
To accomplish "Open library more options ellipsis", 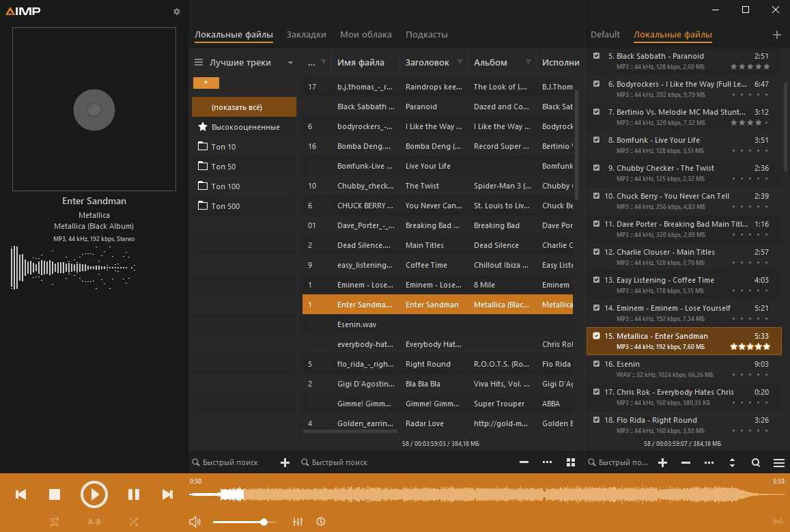I will pyautogui.click(x=547, y=462).
